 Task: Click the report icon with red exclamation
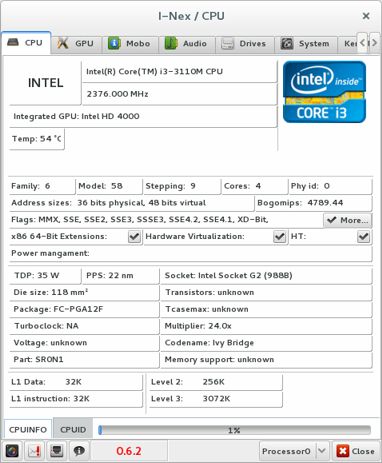click(x=34, y=451)
